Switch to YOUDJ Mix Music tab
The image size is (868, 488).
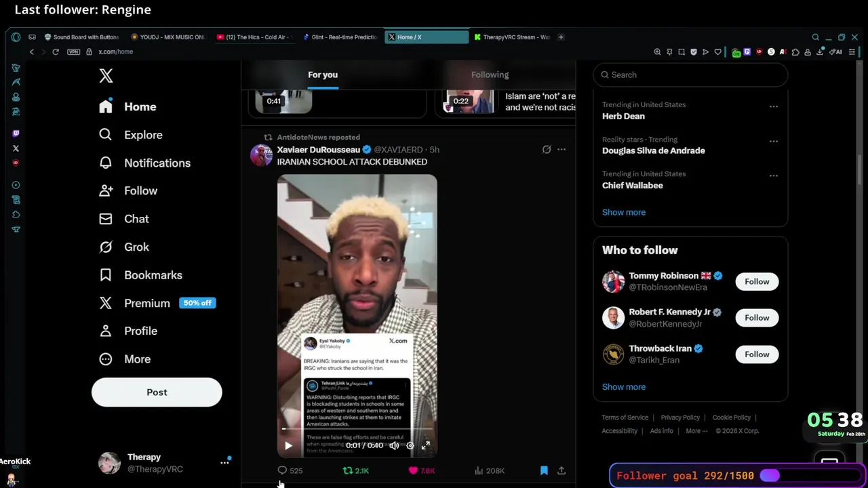[167, 37]
